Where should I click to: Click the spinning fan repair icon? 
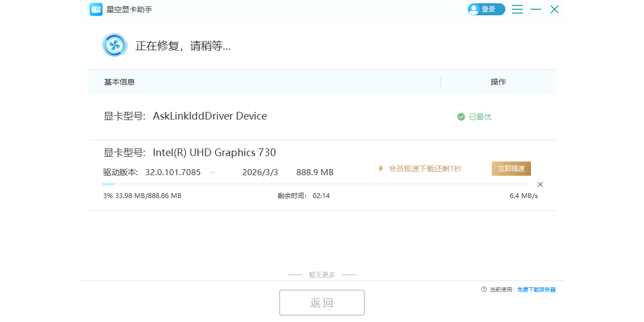(x=115, y=45)
